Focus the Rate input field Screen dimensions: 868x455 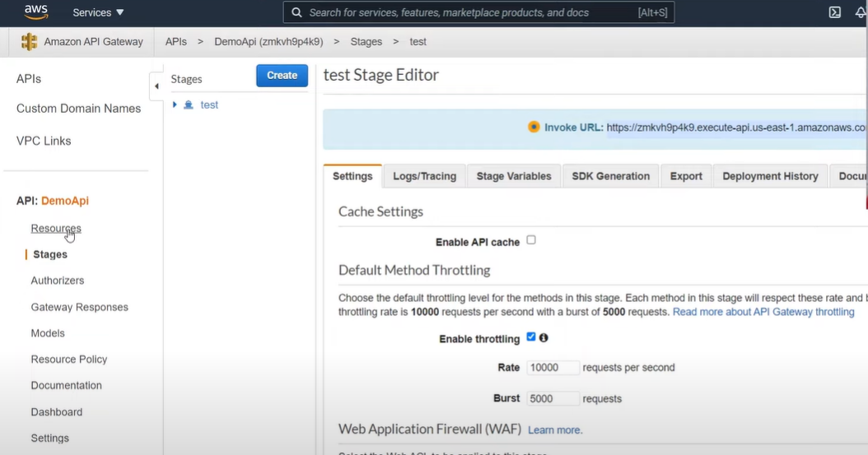pyautogui.click(x=553, y=368)
